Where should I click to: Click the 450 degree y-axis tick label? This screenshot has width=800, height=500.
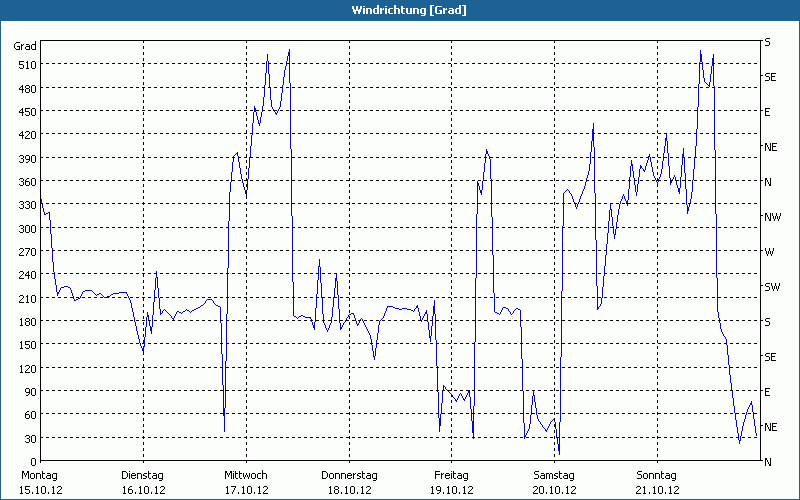[25, 112]
